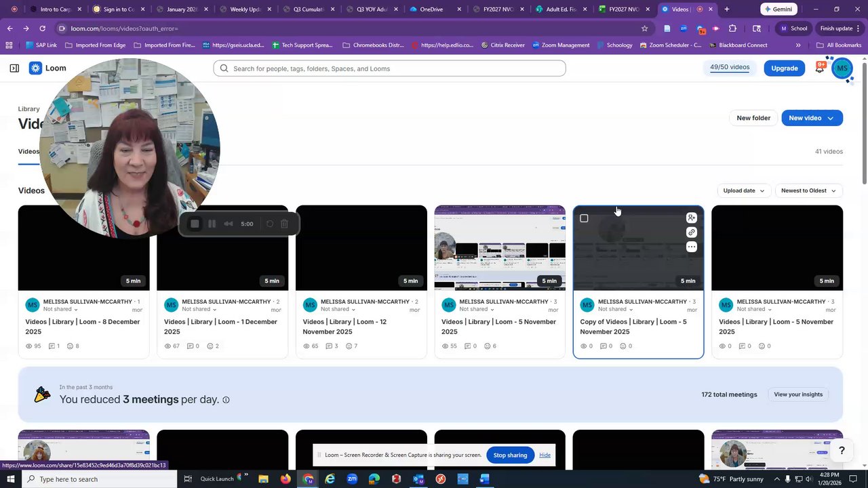Click the Loom logo

47,68
